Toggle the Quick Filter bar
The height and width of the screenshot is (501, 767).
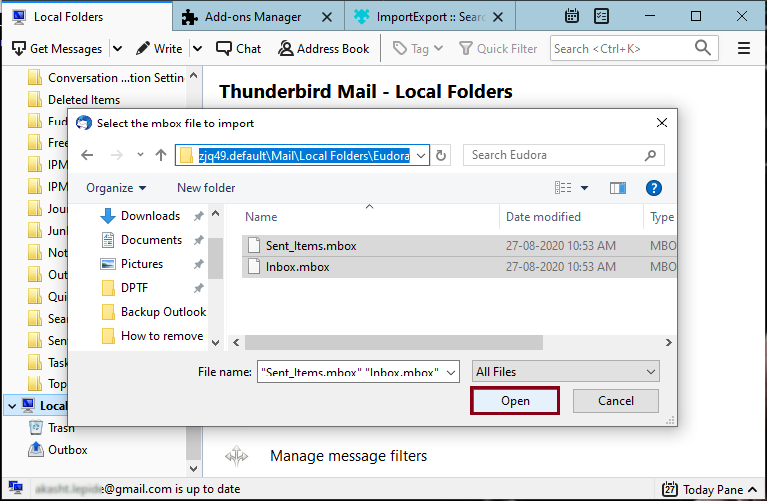pos(498,48)
